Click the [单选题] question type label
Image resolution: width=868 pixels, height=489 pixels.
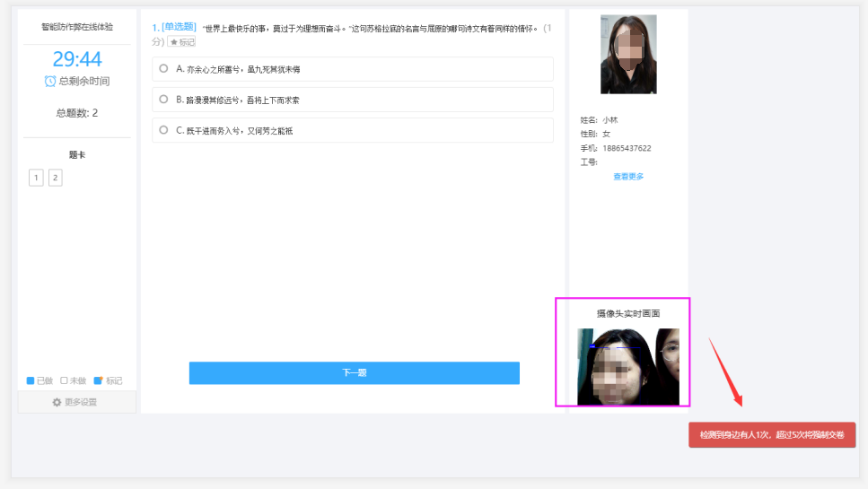click(179, 27)
